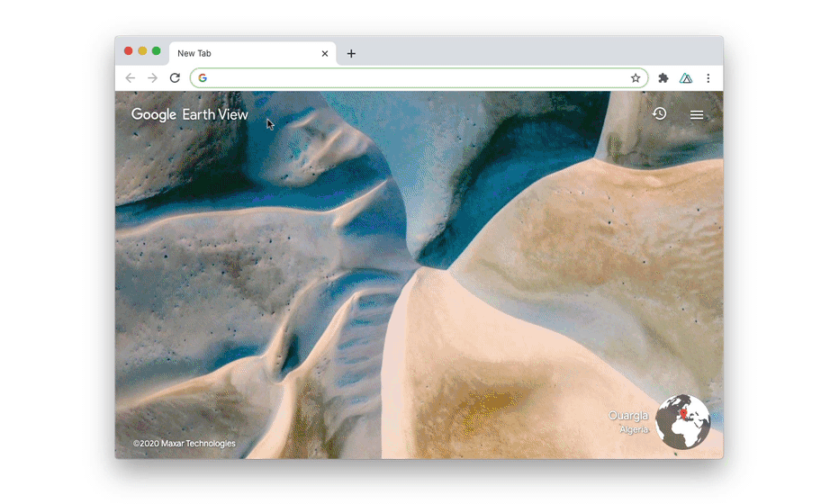Open the Extensions puzzle icon

click(x=663, y=78)
